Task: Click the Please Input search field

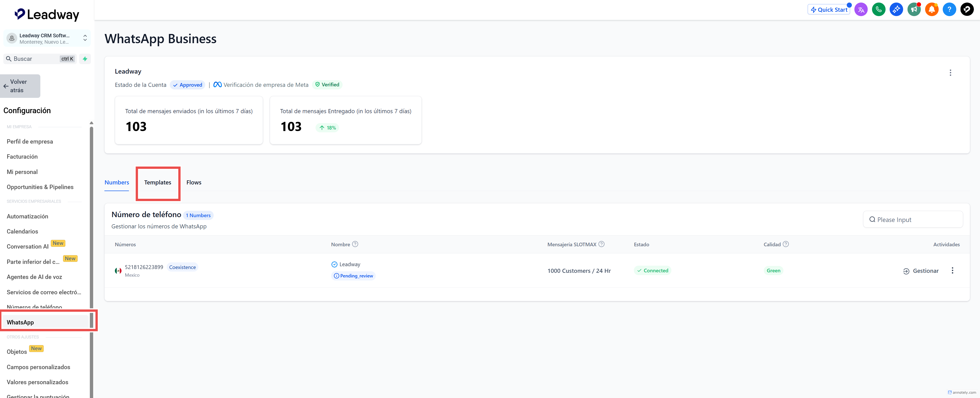Action: click(x=913, y=220)
